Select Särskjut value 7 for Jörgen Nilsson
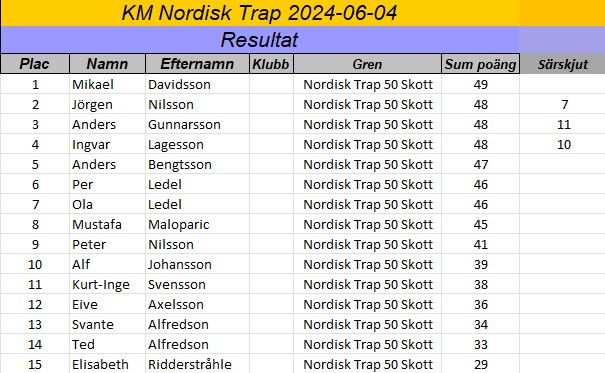The width and height of the screenshot is (605, 373). click(x=563, y=105)
